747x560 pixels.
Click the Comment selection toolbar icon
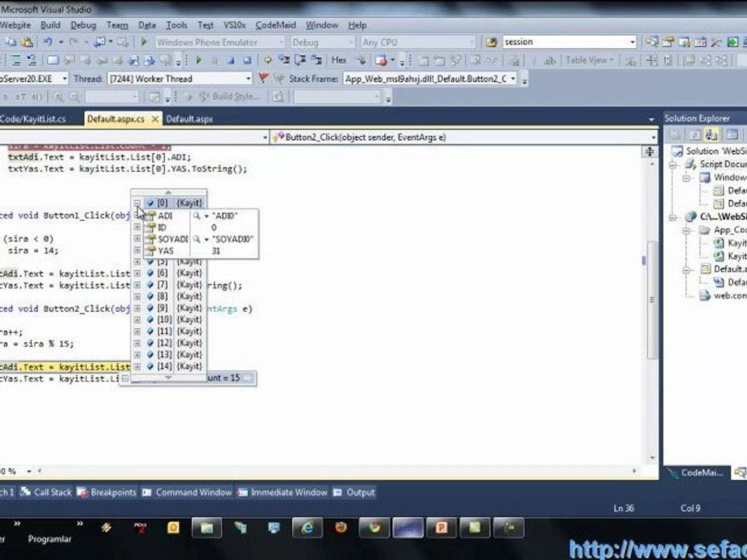tap(16, 60)
